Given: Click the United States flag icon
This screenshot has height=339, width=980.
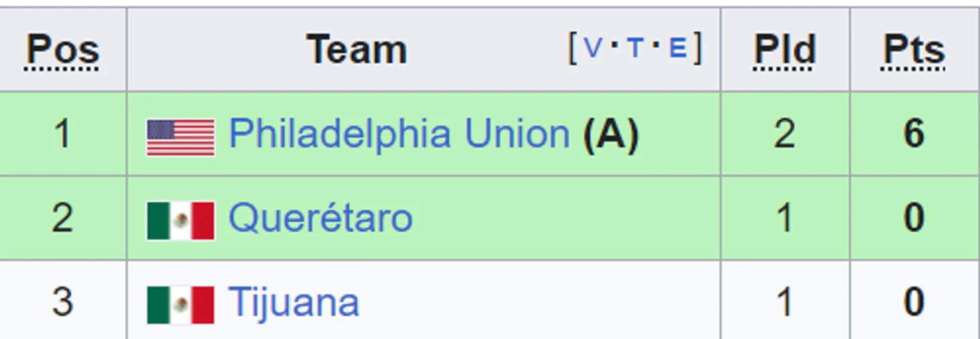Looking at the screenshot, I should (181, 138).
